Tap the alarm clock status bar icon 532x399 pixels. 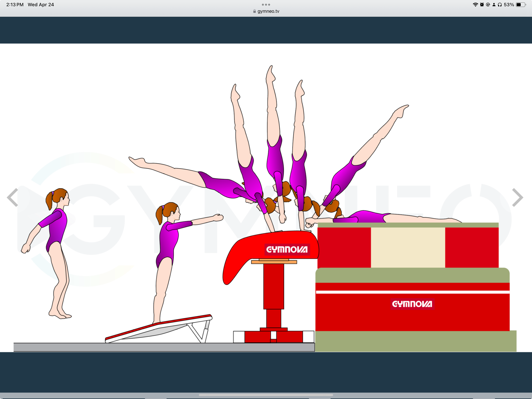(x=482, y=4)
